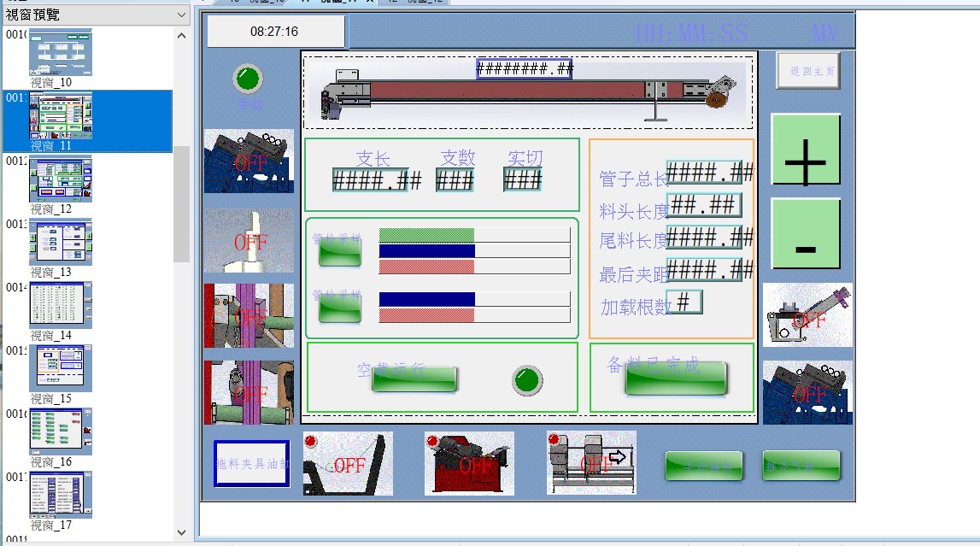This screenshot has width=980, height=546.
Task: Select the 視窗_12 thumbnail in the preview
Action: [61, 179]
